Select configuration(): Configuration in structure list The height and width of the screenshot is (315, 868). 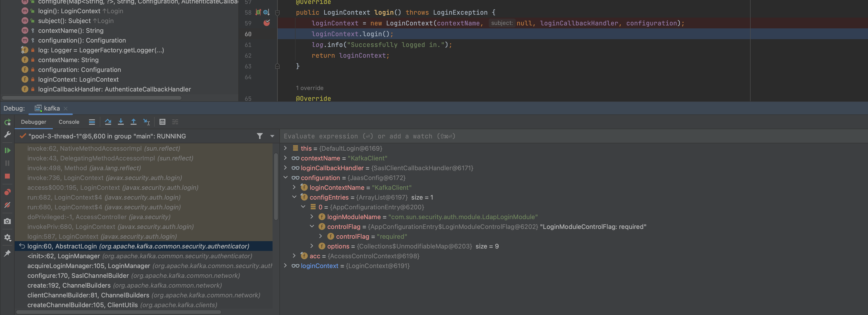click(82, 40)
